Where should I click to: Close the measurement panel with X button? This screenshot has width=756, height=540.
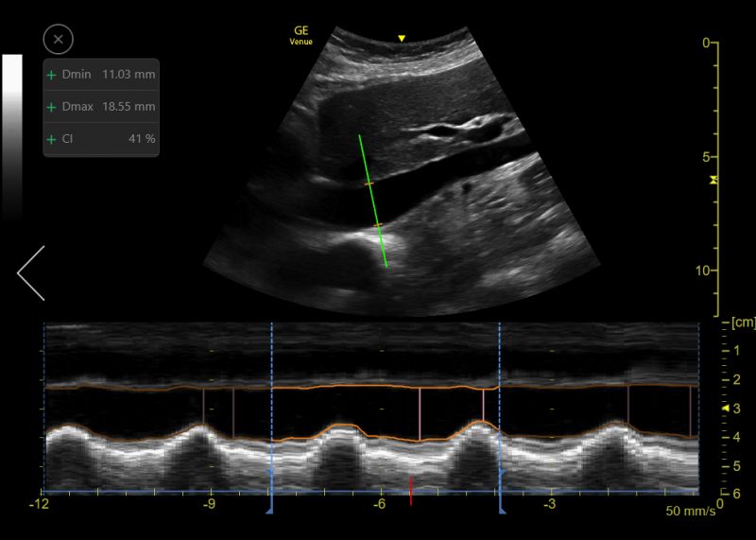pos(59,39)
